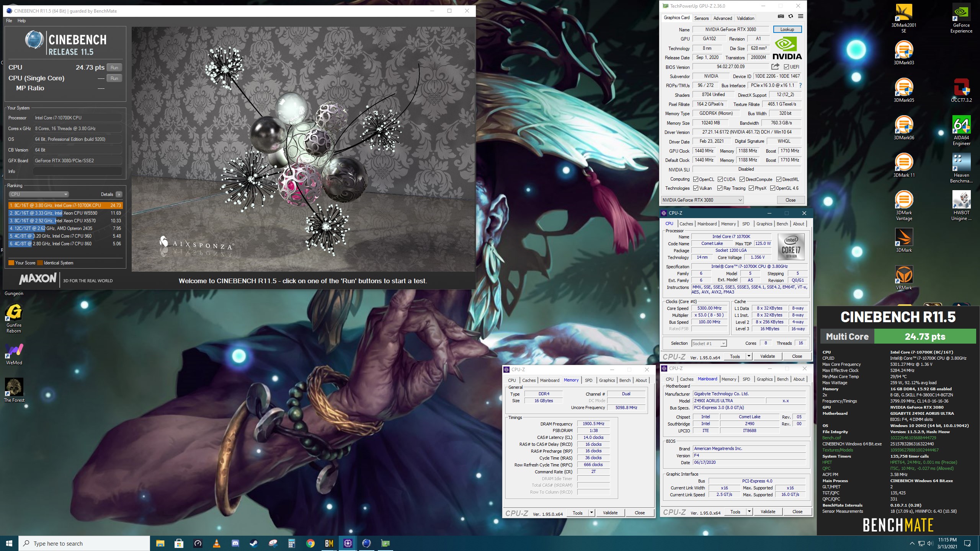Toggle DirectML checkbox in GPU-Z
Image resolution: width=980 pixels, height=551 pixels.
tap(779, 179)
